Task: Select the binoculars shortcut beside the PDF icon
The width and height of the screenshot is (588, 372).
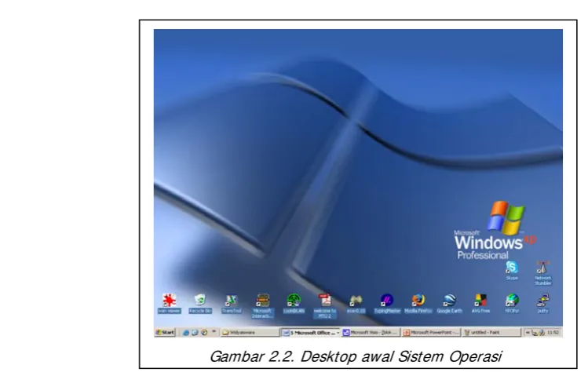Action: 356,304
